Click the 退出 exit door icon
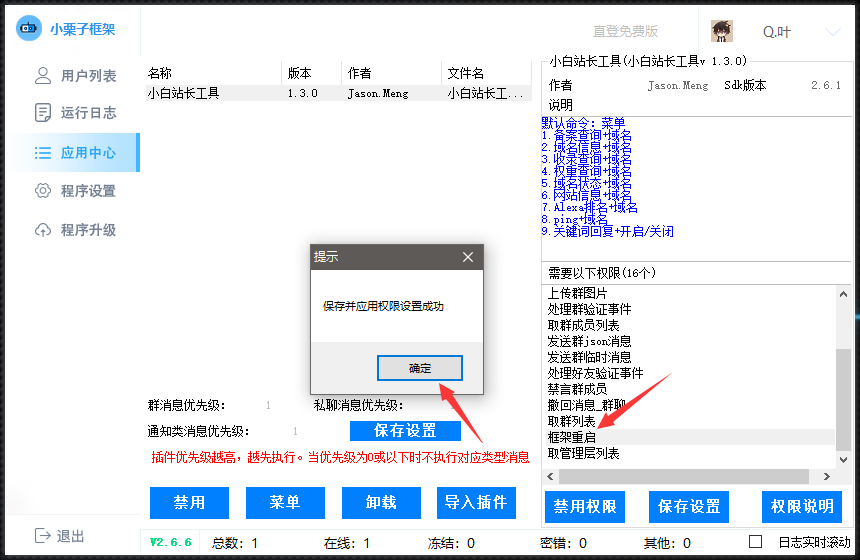Image resolution: width=860 pixels, height=560 pixels. click(43, 535)
